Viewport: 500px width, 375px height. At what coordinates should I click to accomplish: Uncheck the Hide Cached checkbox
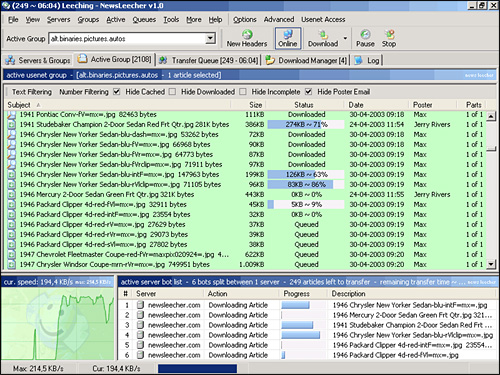(116, 92)
